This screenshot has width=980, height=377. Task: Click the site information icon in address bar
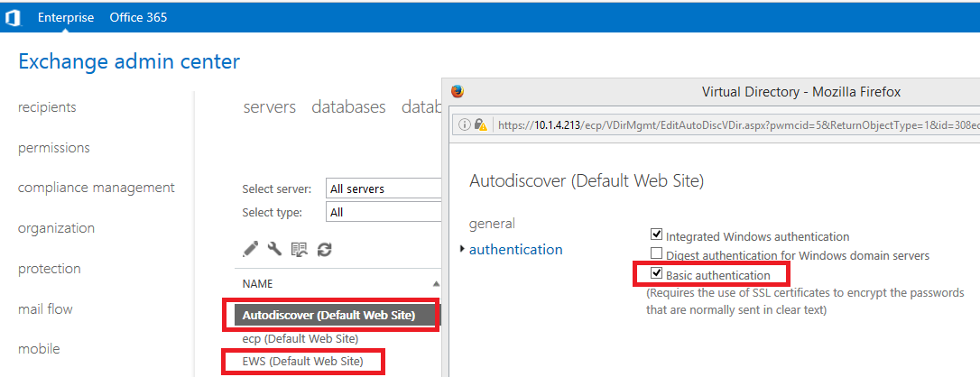click(x=465, y=124)
